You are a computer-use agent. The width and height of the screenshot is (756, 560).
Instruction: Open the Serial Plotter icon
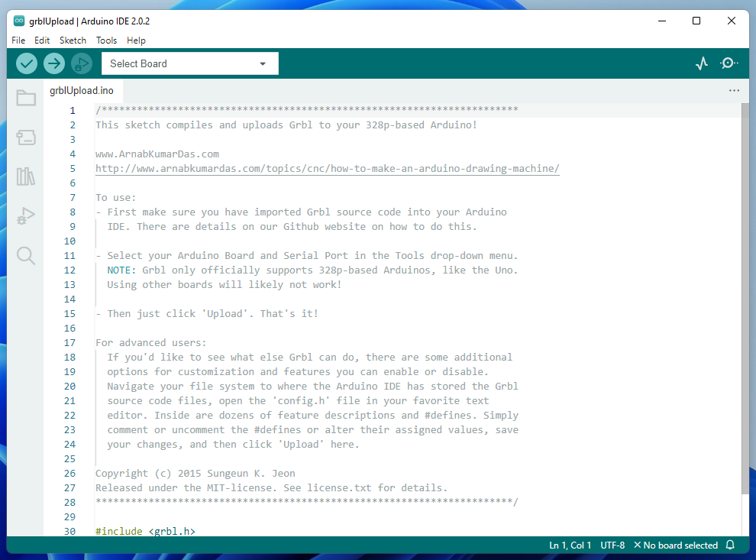701,63
